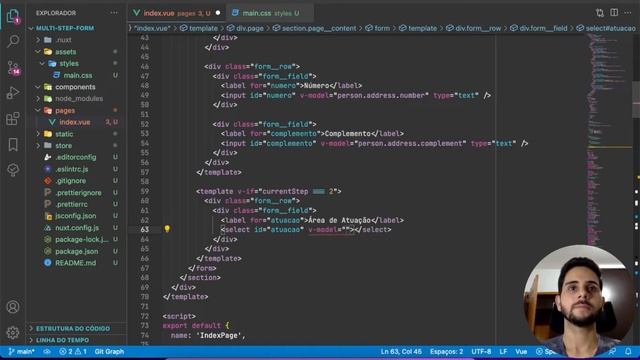The height and width of the screenshot is (360, 640).
Task: Open the editor more actions menu
Action: click(x=628, y=13)
